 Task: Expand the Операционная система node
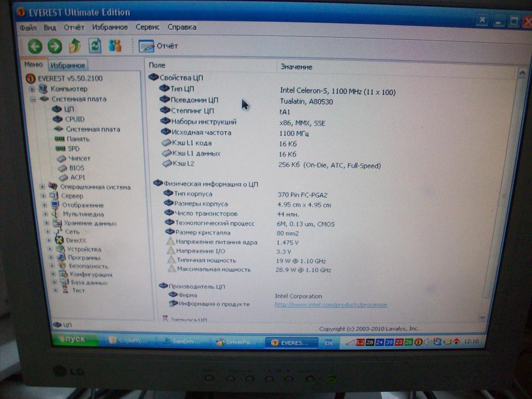(x=43, y=187)
